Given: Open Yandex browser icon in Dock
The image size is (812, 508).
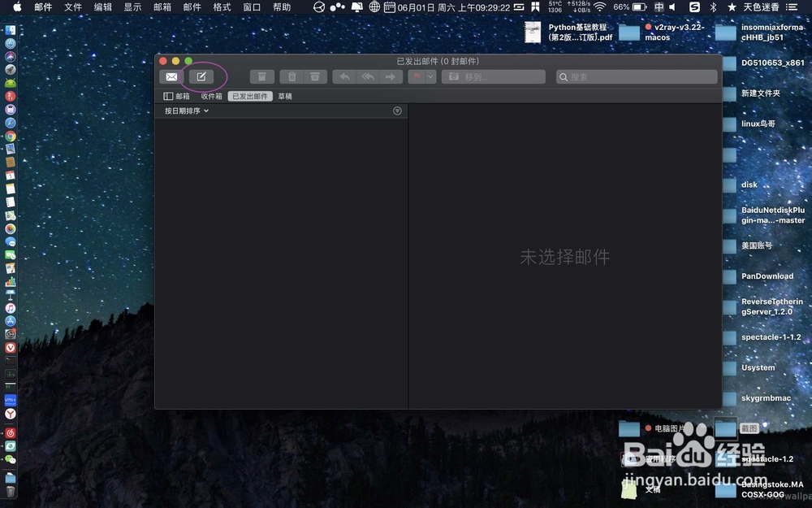Looking at the screenshot, I should point(11,414).
